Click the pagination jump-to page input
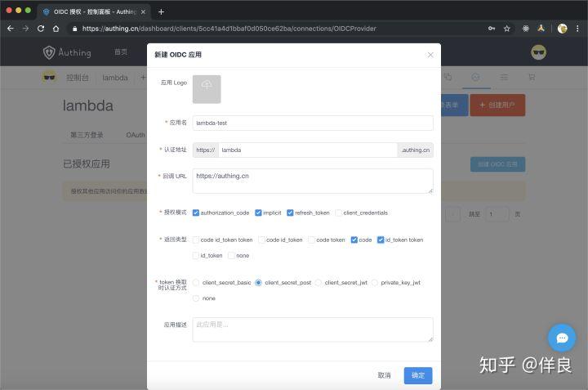 (497, 214)
